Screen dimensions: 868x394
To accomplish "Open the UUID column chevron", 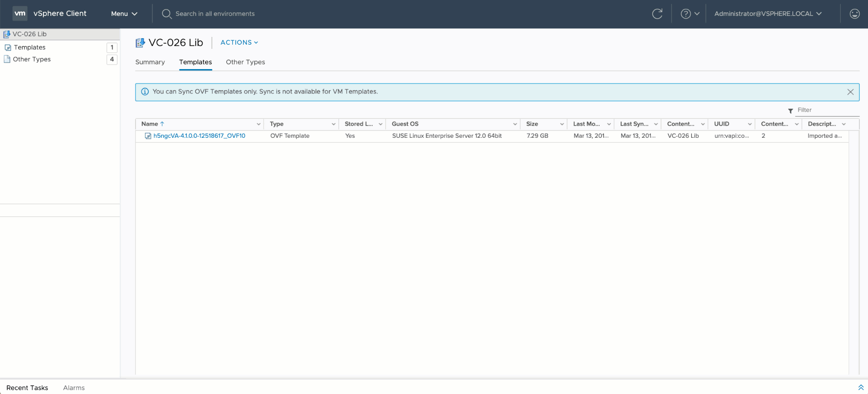I will coord(750,124).
